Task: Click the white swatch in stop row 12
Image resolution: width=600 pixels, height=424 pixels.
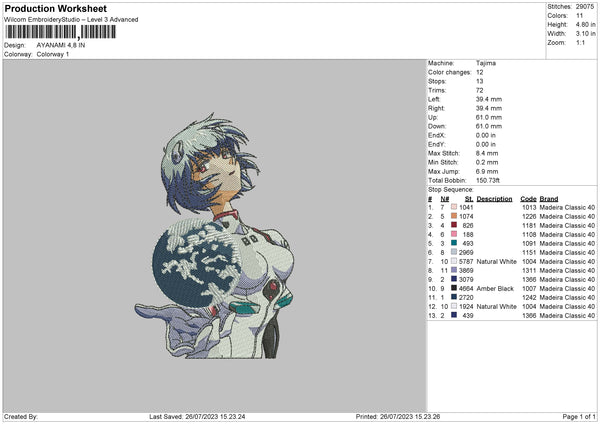Action: pyautogui.click(x=454, y=306)
